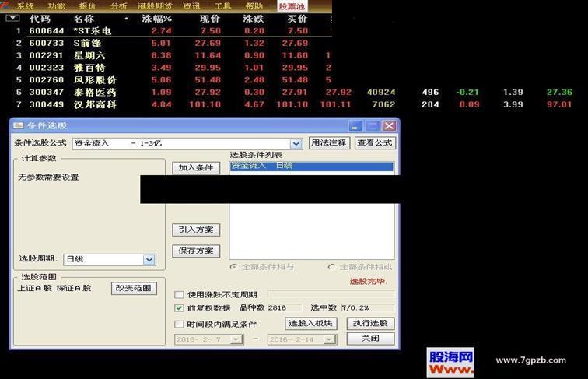Click the 查看公式 button

click(375, 143)
